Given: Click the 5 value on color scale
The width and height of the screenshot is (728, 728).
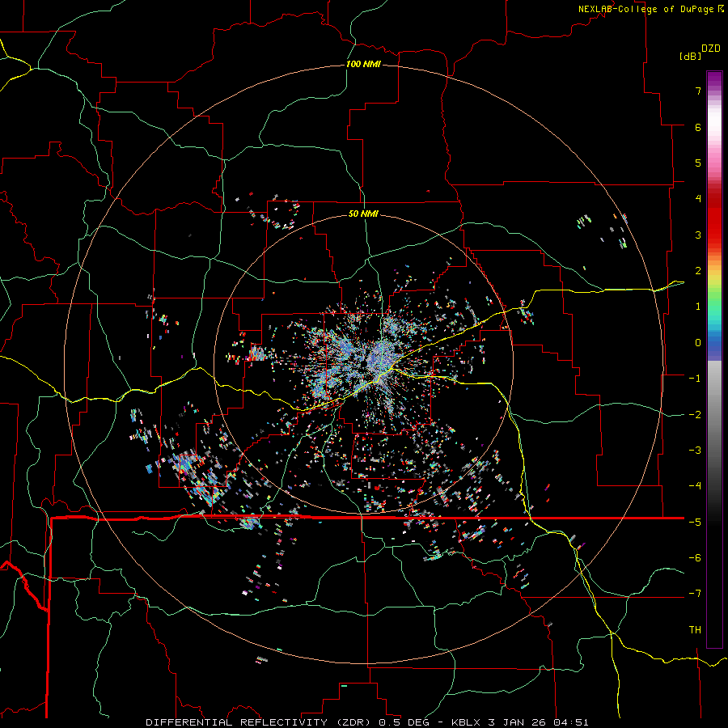Looking at the screenshot, I should tap(698, 163).
